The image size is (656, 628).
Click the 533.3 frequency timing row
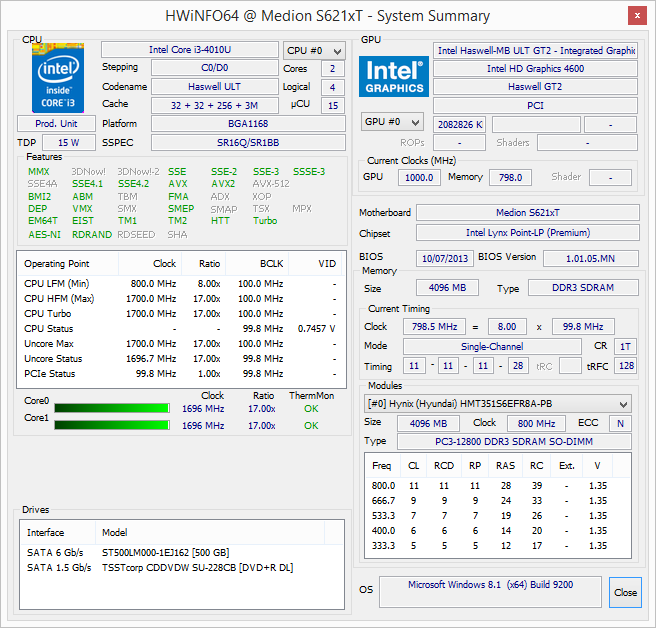(497, 516)
